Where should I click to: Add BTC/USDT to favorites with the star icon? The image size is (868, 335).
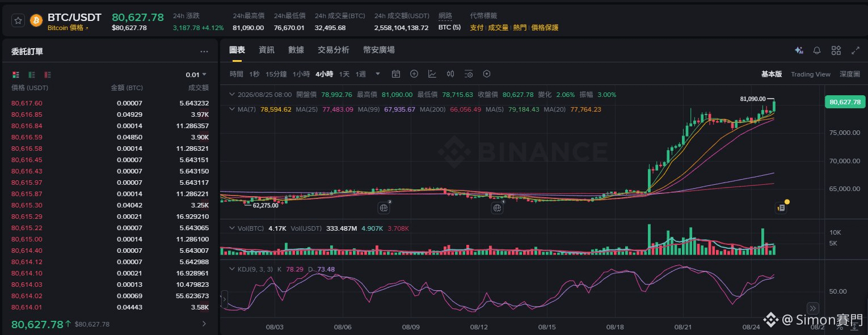(18, 20)
